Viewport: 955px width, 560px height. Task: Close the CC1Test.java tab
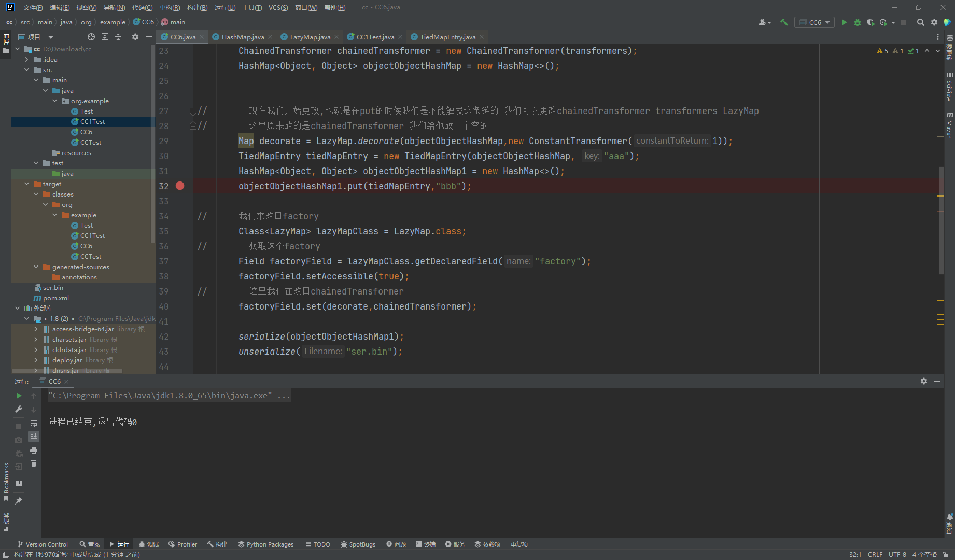coord(400,37)
